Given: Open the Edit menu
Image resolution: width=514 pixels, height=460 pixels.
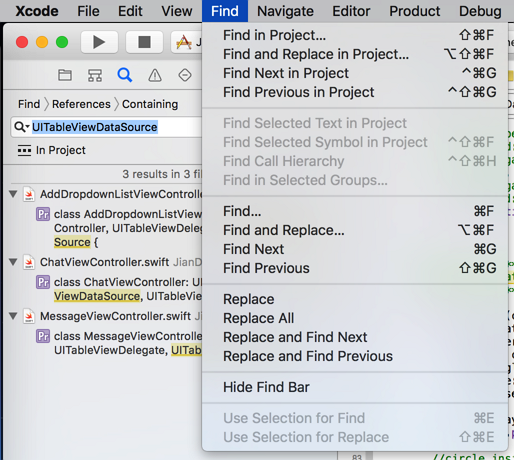Looking at the screenshot, I should 130,11.
